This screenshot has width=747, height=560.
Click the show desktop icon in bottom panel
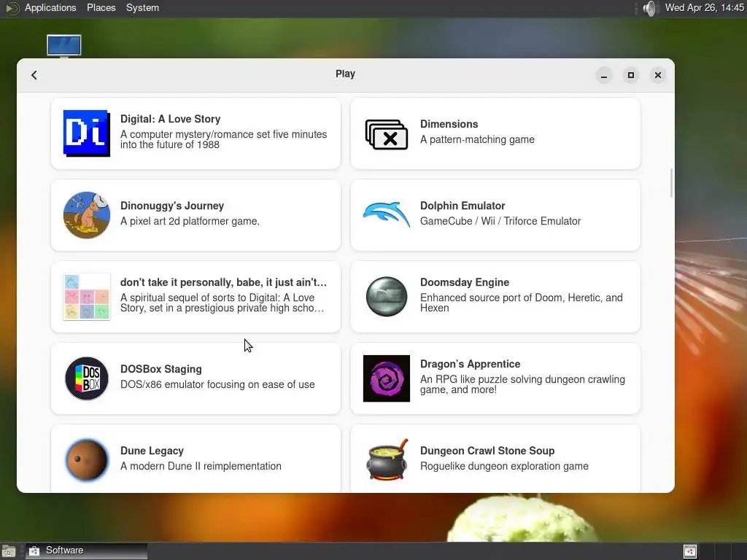coord(9,551)
